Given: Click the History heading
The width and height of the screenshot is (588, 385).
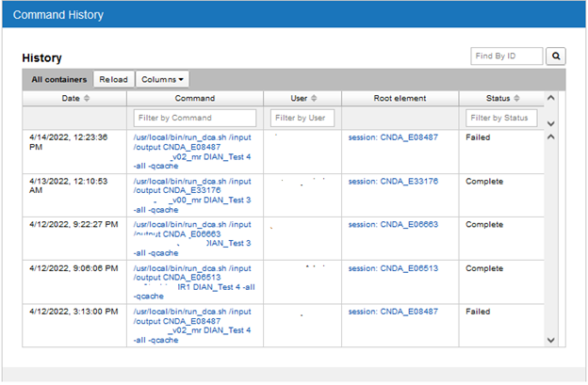Looking at the screenshot, I should 41,58.
